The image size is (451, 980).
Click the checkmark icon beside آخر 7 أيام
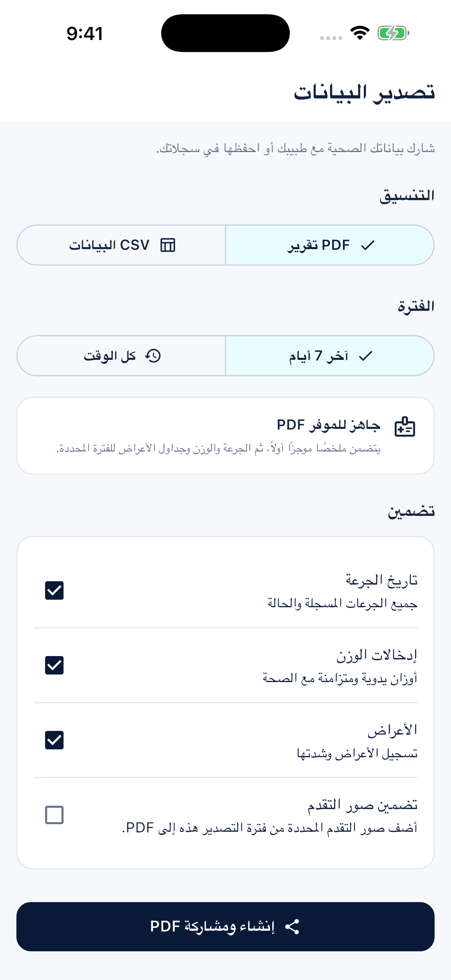click(x=366, y=356)
